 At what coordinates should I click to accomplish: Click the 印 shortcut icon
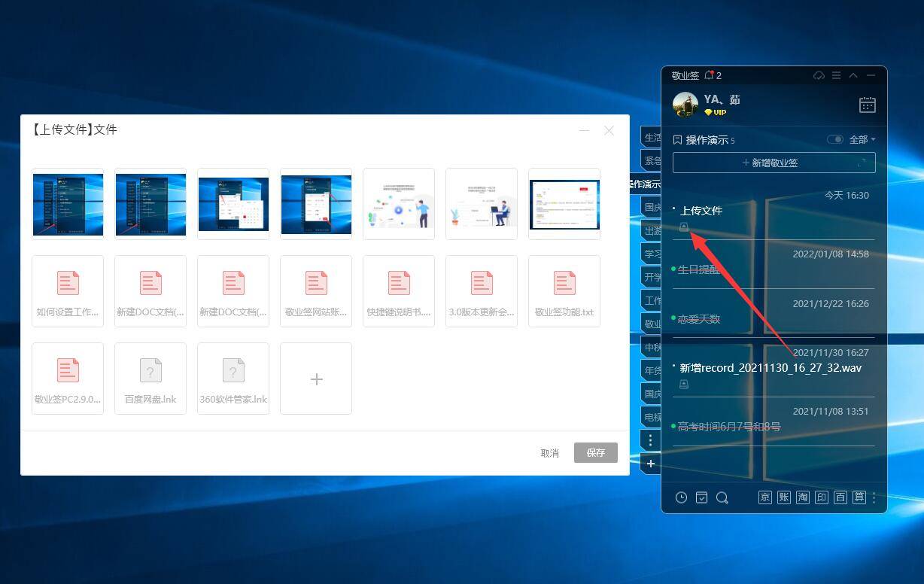pos(822,497)
